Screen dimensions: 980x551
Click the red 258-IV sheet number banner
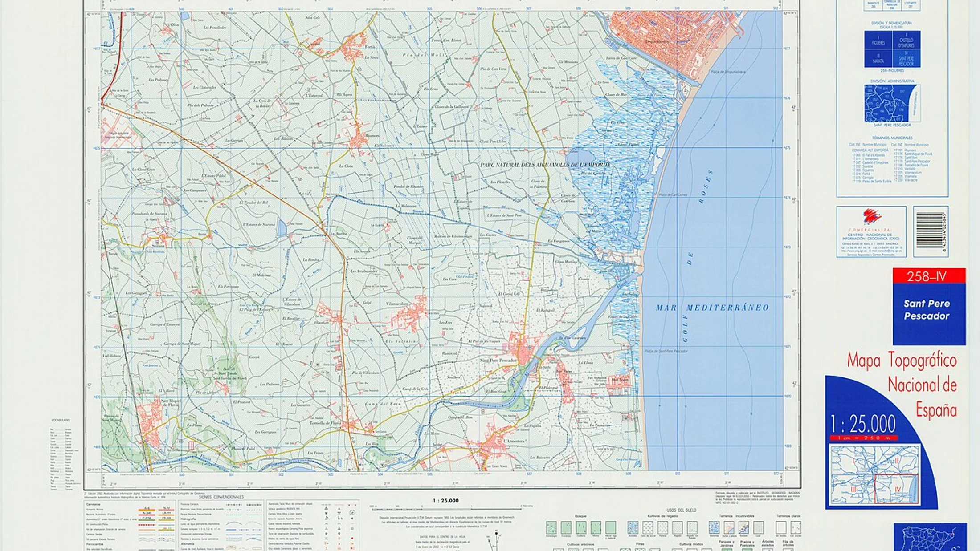click(x=929, y=276)
